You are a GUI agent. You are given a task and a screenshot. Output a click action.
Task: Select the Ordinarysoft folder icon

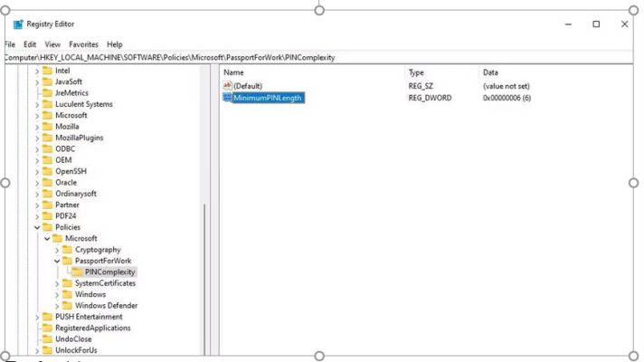click(x=48, y=194)
